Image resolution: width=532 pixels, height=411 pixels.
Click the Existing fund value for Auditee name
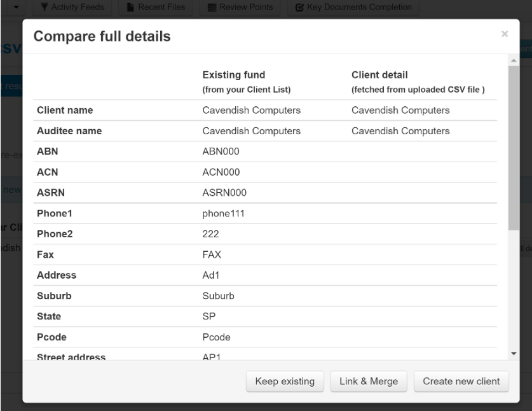[251, 131]
